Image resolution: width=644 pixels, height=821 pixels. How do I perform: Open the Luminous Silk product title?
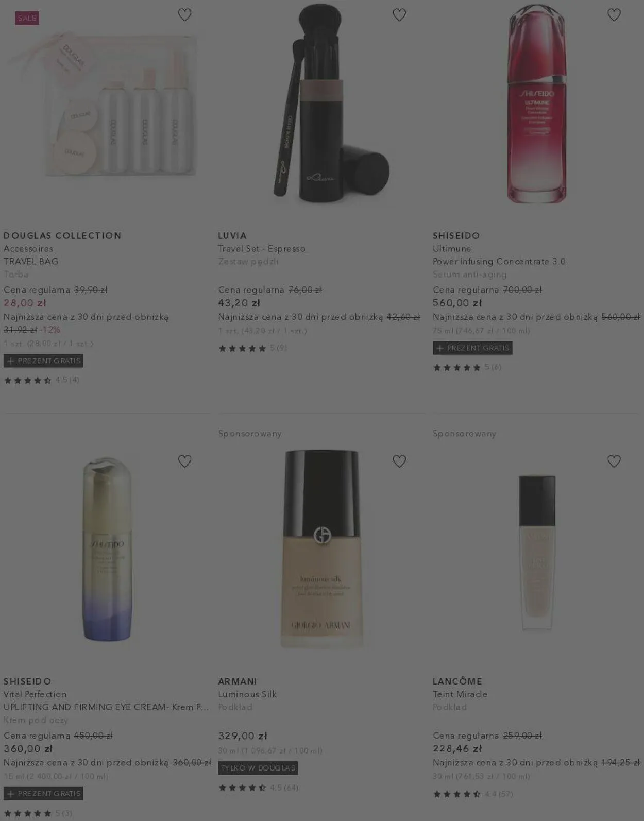tap(247, 694)
